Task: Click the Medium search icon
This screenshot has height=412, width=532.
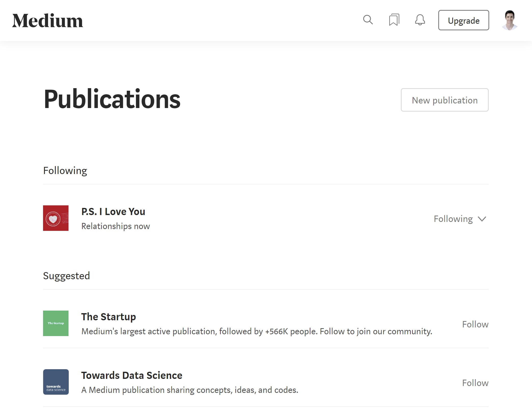Action: (367, 20)
